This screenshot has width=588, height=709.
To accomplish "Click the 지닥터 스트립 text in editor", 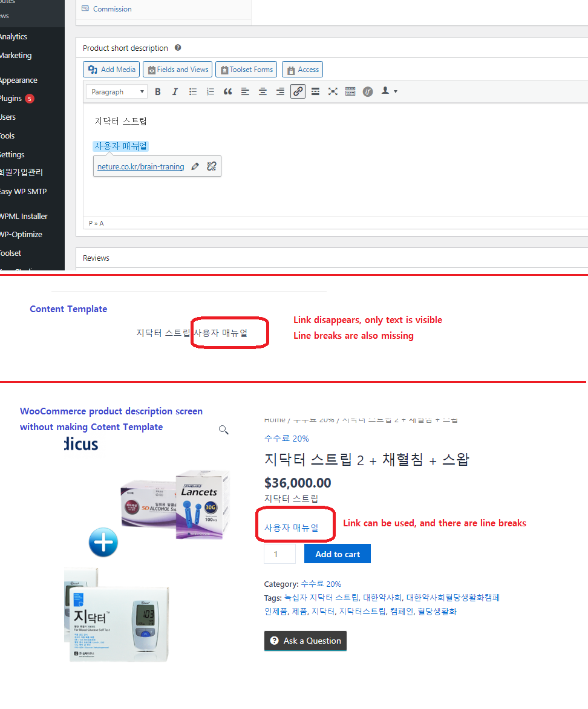I will [120, 121].
